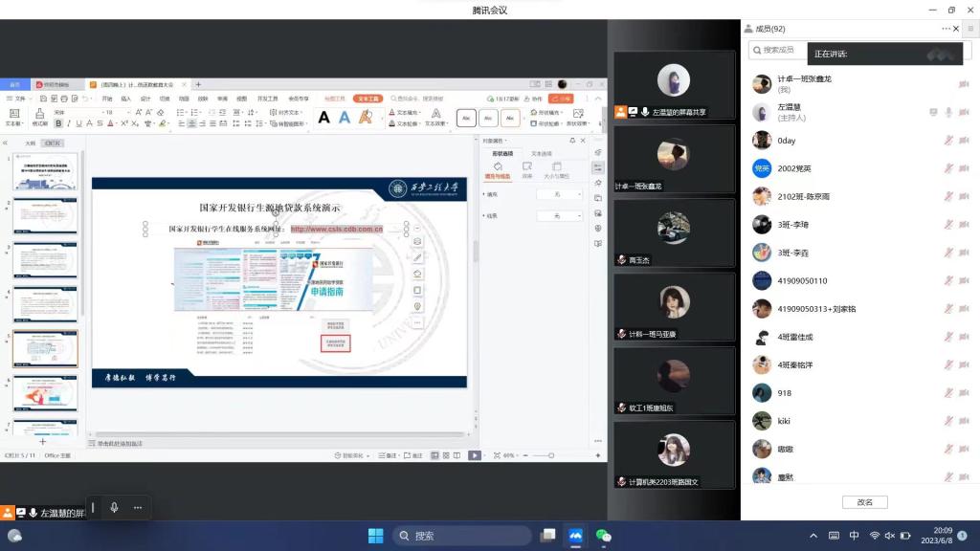Click the Bold formatting button in WPS
The height and width of the screenshot is (551, 980).
pos(58,123)
